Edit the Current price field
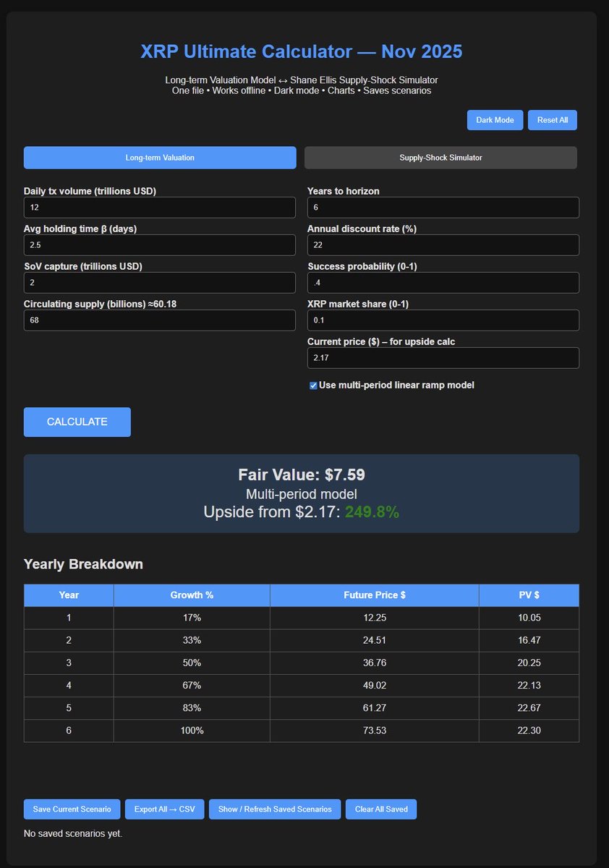 pyautogui.click(x=443, y=358)
